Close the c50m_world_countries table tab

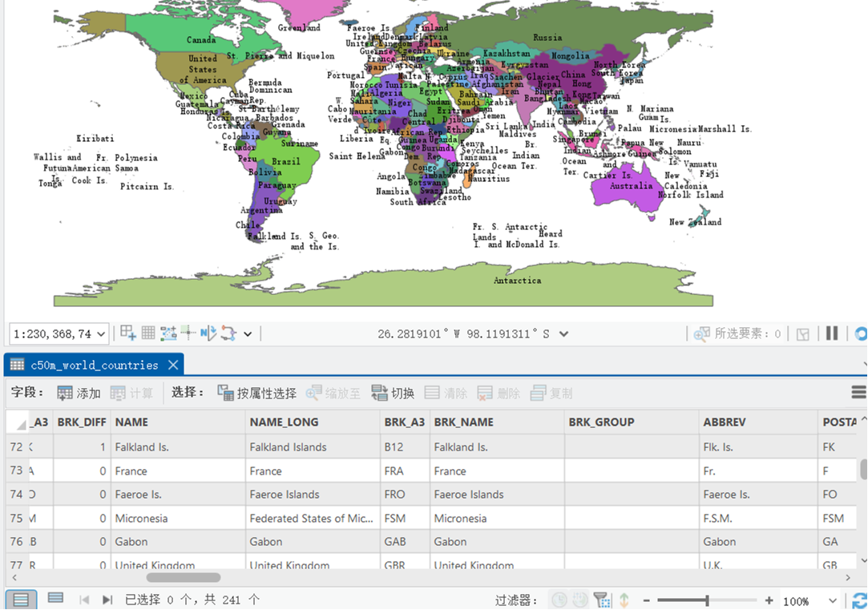[x=173, y=365]
